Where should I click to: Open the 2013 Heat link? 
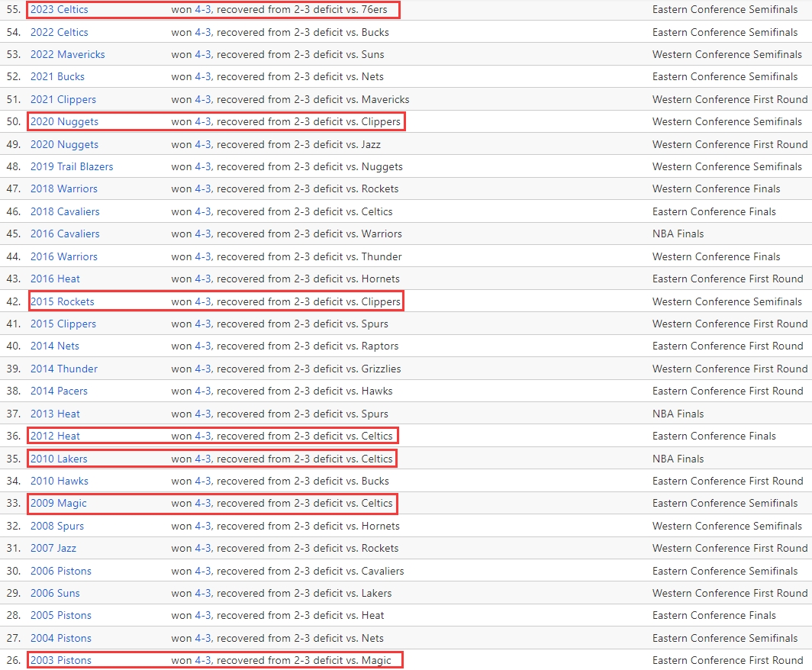point(55,414)
